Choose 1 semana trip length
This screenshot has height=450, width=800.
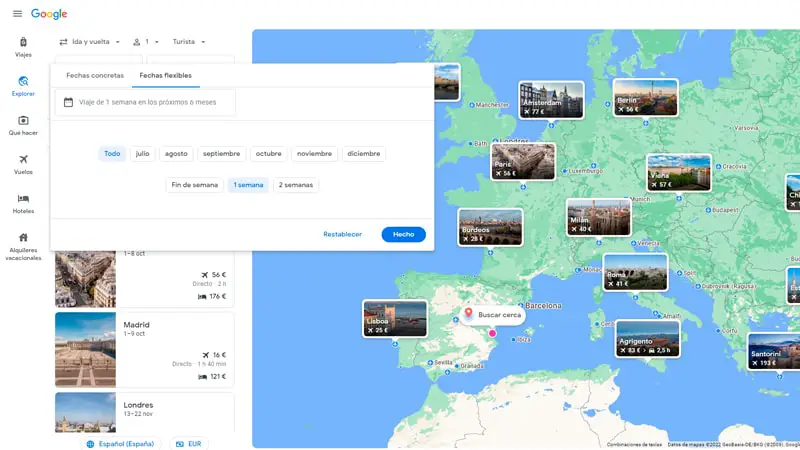[248, 185]
